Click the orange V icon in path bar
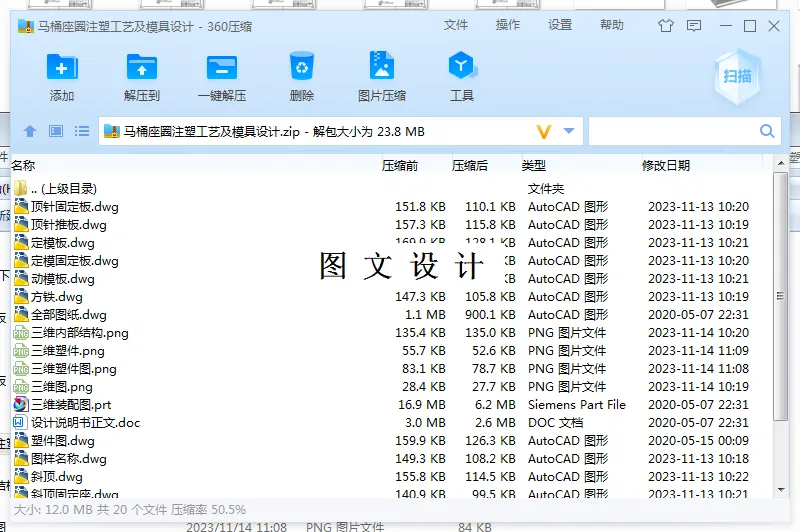This screenshot has height=532, width=800. (x=544, y=132)
